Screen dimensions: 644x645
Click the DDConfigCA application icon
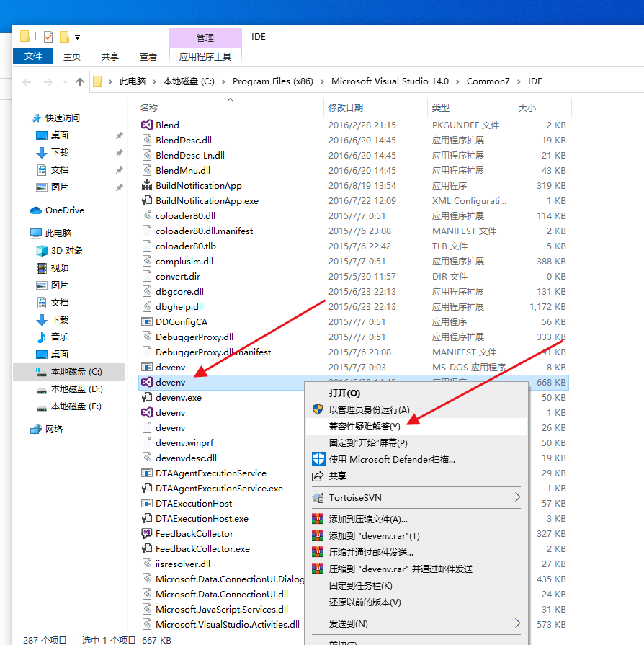147,321
